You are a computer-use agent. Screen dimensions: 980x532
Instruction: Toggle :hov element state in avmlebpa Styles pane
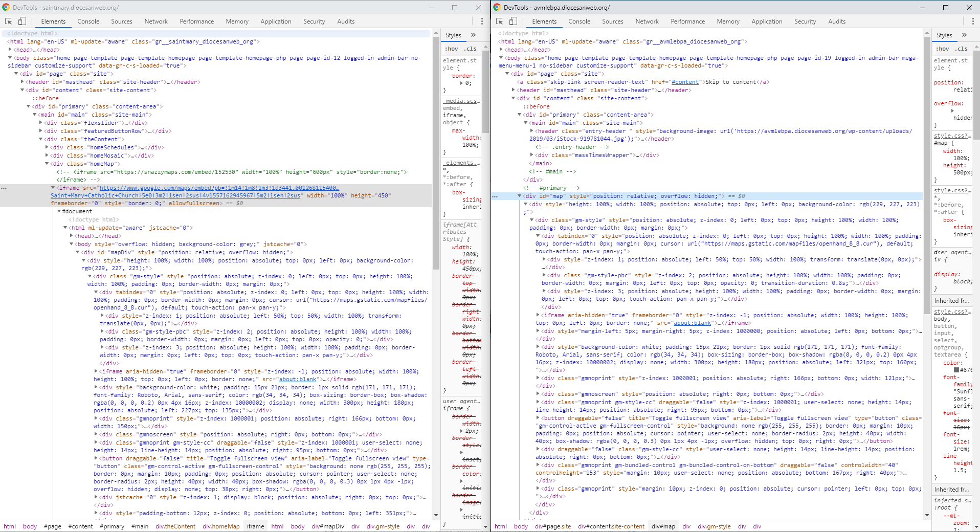coord(942,49)
